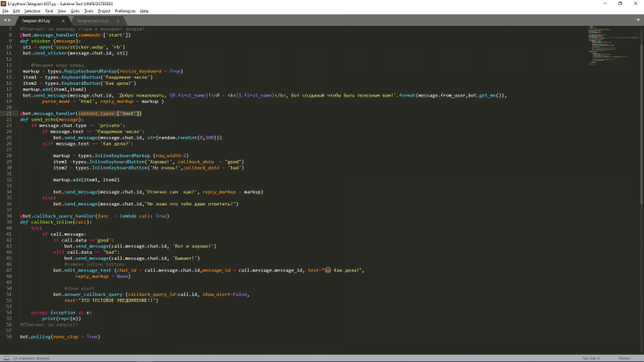Open the Project menu

click(104, 11)
